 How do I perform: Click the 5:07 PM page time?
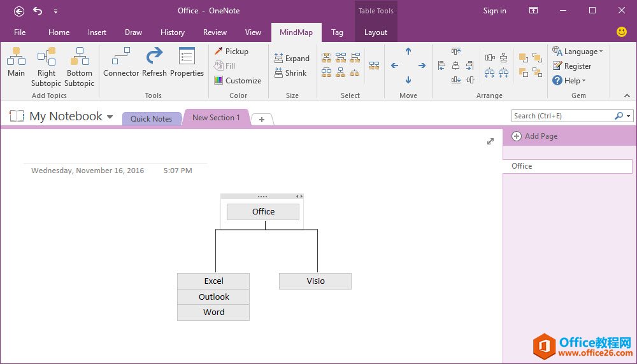click(x=178, y=171)
